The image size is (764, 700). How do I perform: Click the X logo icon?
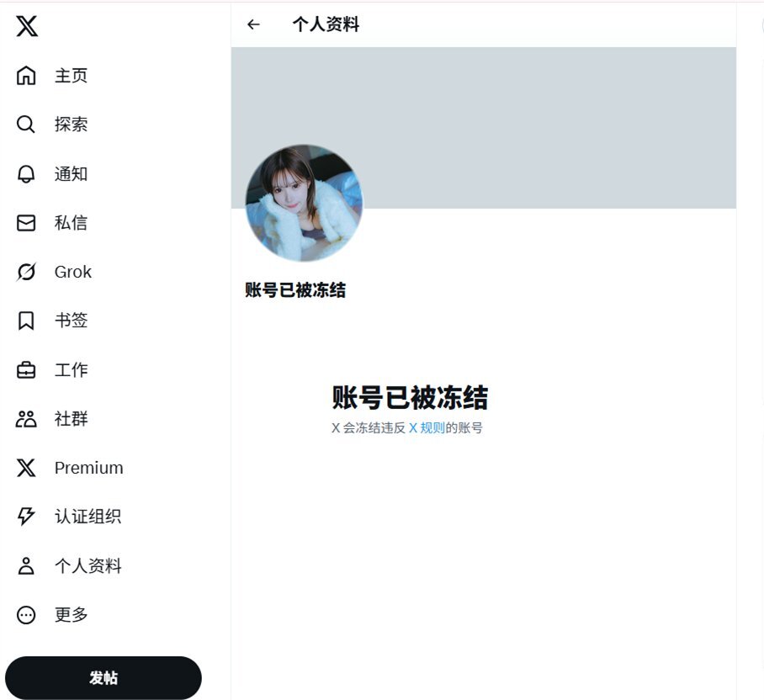[27, 26]
